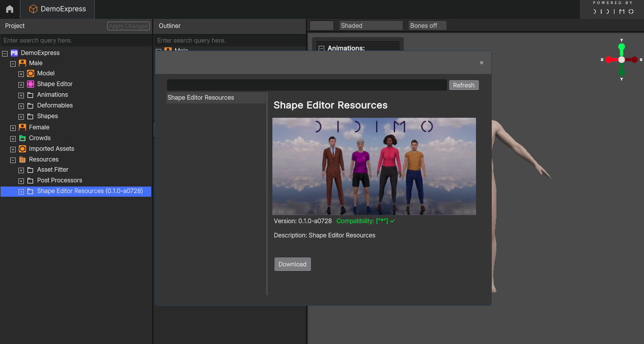Expand Shape Editor Resources (0.1.0-a0728) node
This screenshot has height=344, width=644.
(x=21, y=192)
